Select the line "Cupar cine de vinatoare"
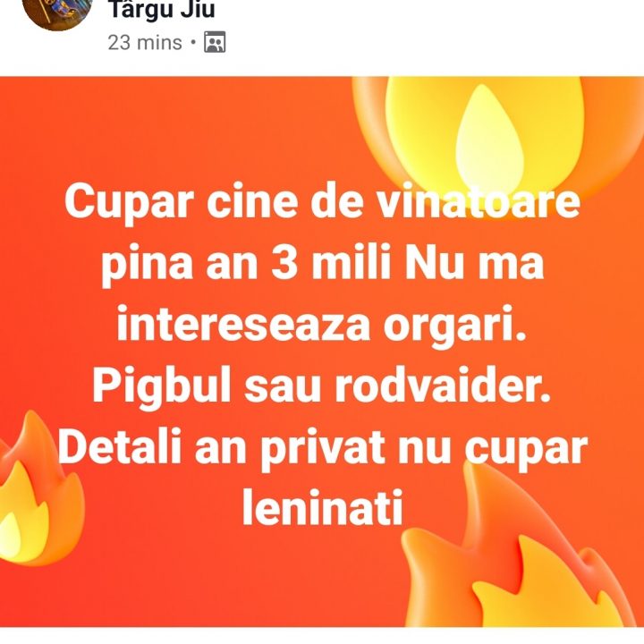 (322, 202)
